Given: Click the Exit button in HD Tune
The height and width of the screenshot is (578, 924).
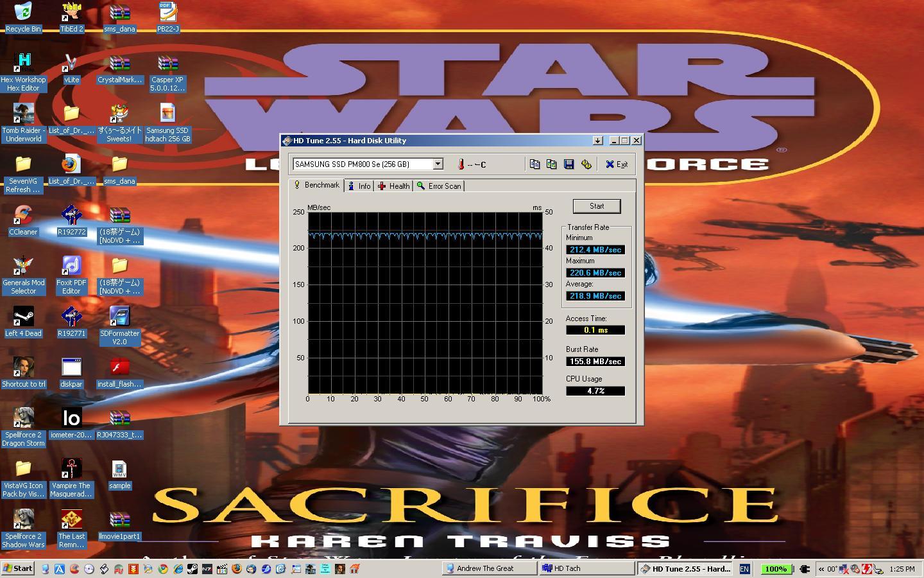Looking at the screenshot, I should (x=617, y=164).
